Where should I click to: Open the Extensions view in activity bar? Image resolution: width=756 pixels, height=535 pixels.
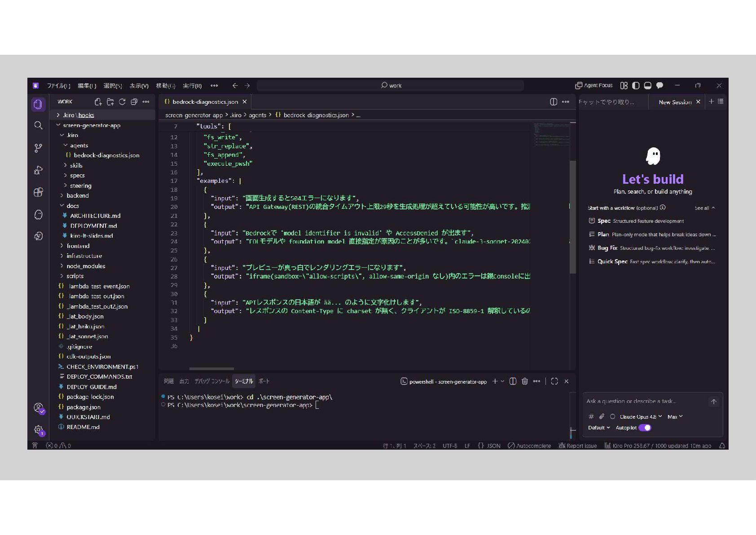click(x=38, y=192)
